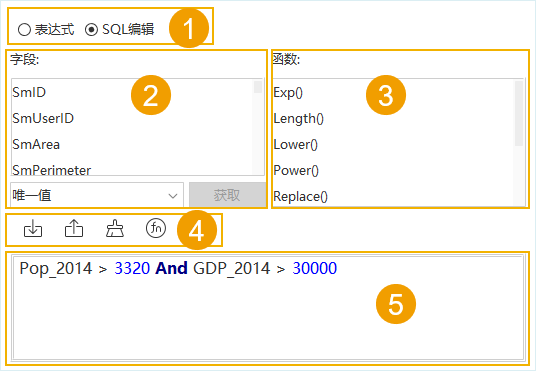
Task: Clear the expression with the broom icon
Action: coord(115,228)
